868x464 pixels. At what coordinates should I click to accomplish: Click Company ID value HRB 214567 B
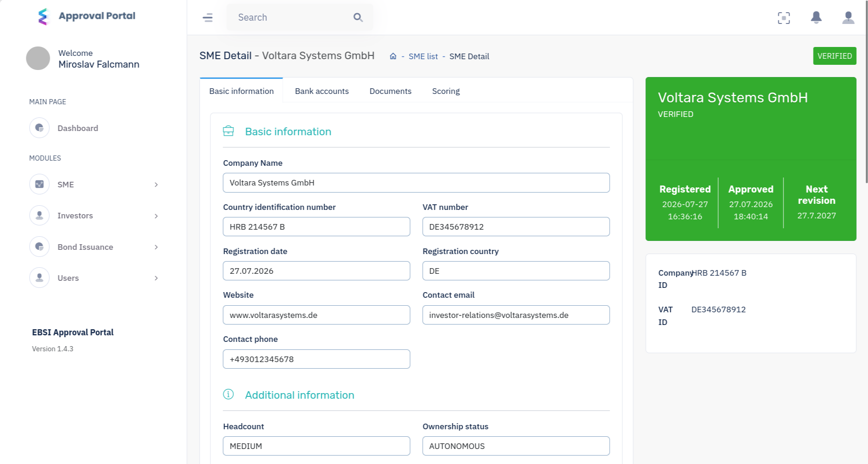719,273
